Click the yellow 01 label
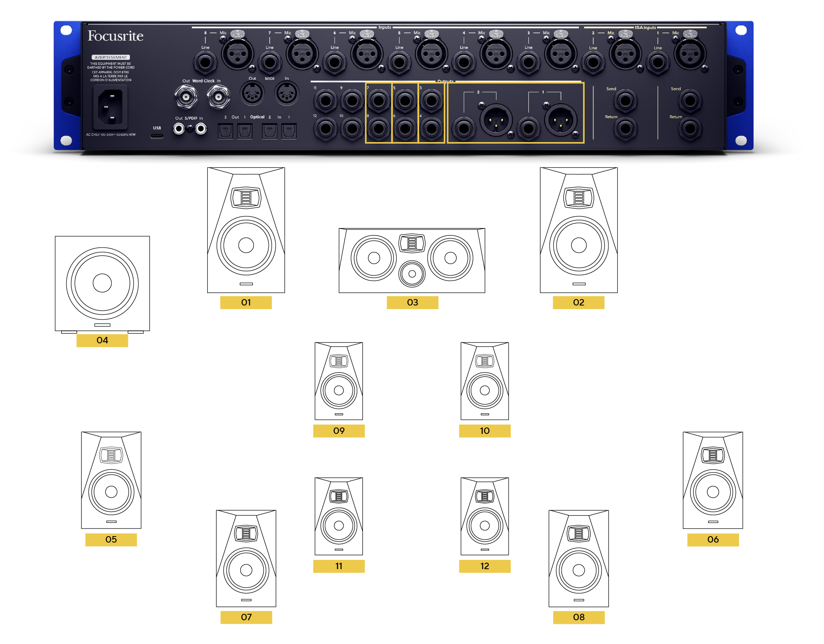824x644 pixels. [246, 302]
